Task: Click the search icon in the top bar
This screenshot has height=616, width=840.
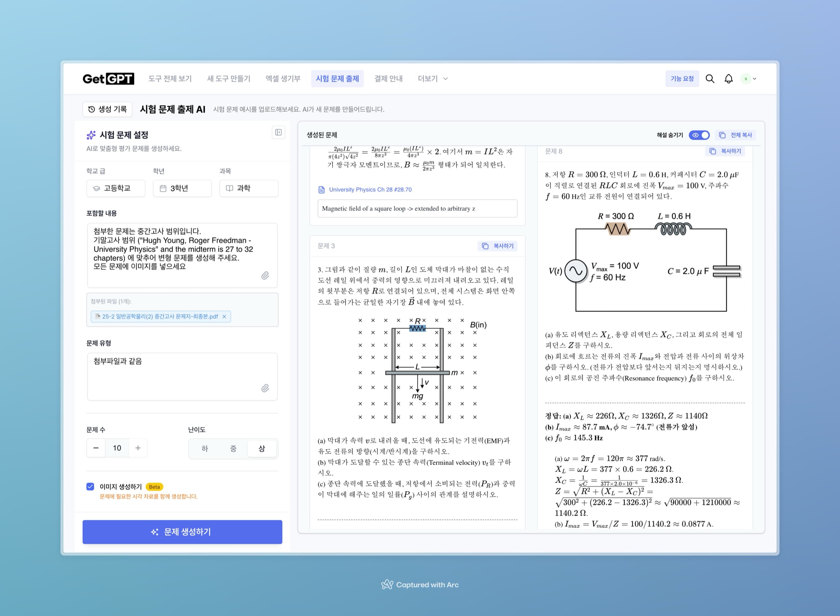Action: pyautogui.click(x=710, y=79)
